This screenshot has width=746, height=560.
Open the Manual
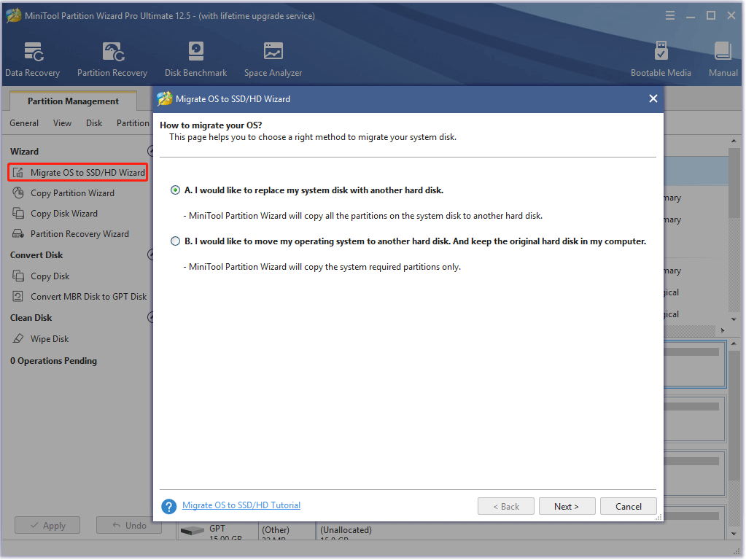[723, 59]
